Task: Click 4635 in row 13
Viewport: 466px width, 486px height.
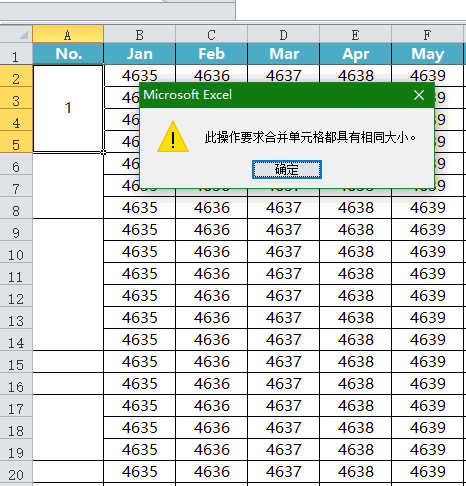Action: coord(140,318)
